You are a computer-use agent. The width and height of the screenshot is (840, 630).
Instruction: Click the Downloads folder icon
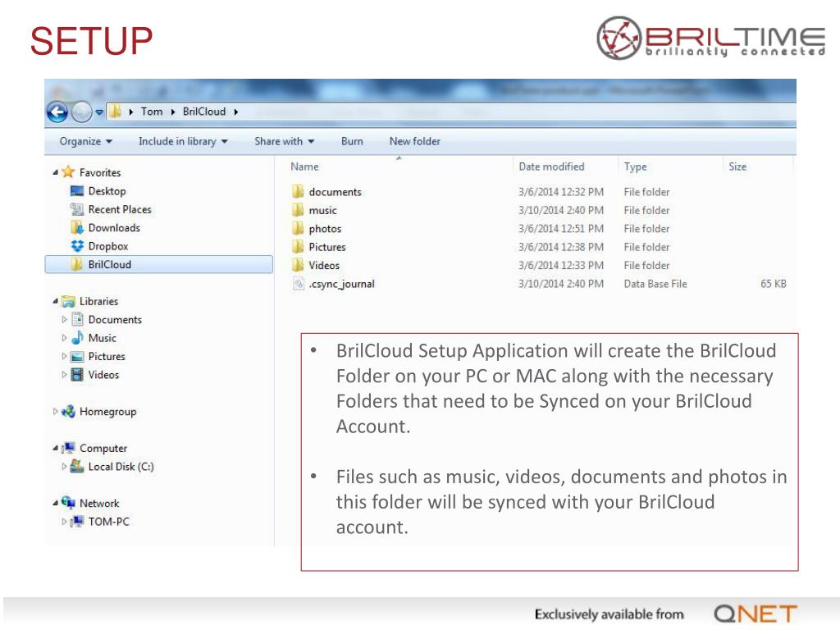(x=77, y=228)
